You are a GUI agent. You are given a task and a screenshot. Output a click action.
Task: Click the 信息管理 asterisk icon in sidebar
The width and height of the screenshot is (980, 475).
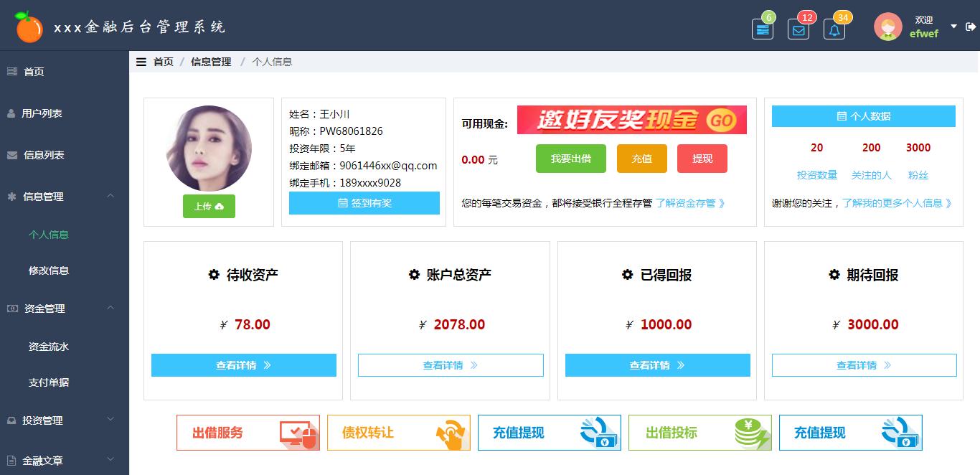tap(11, 197)
